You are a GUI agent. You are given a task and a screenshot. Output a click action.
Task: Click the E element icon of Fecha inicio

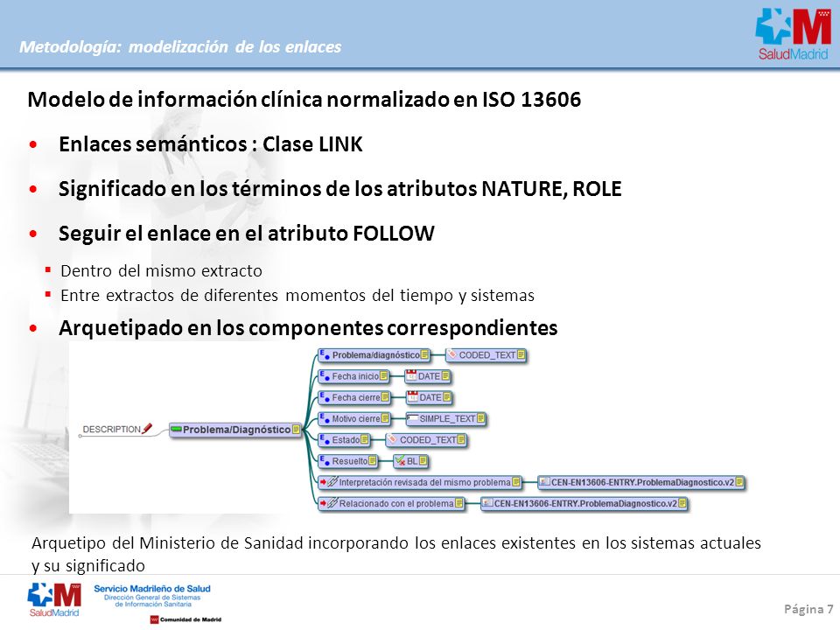pos(325,376)
